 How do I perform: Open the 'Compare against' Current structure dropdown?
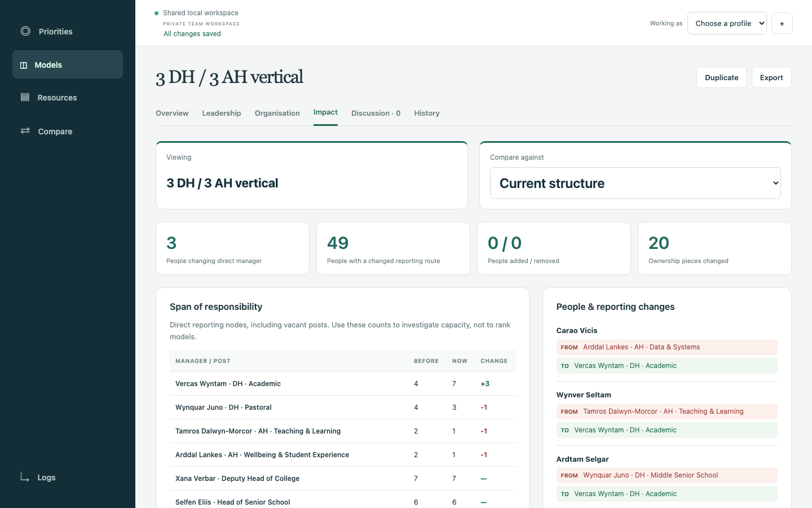click(x=635, y=183)
